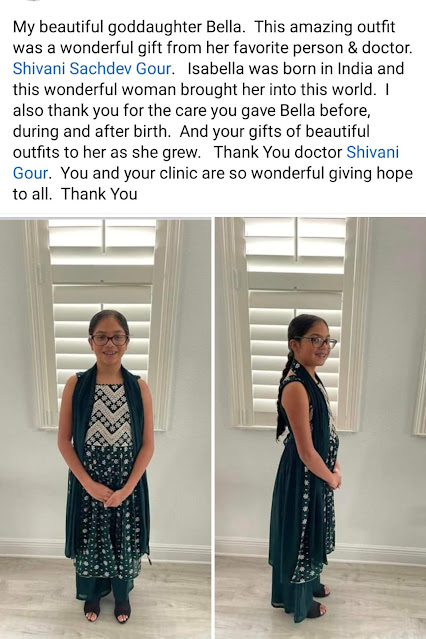
Task: Click the chevron-patterned top in the front-facing photo
Action: pyautogui.click(x=109, y=414)
